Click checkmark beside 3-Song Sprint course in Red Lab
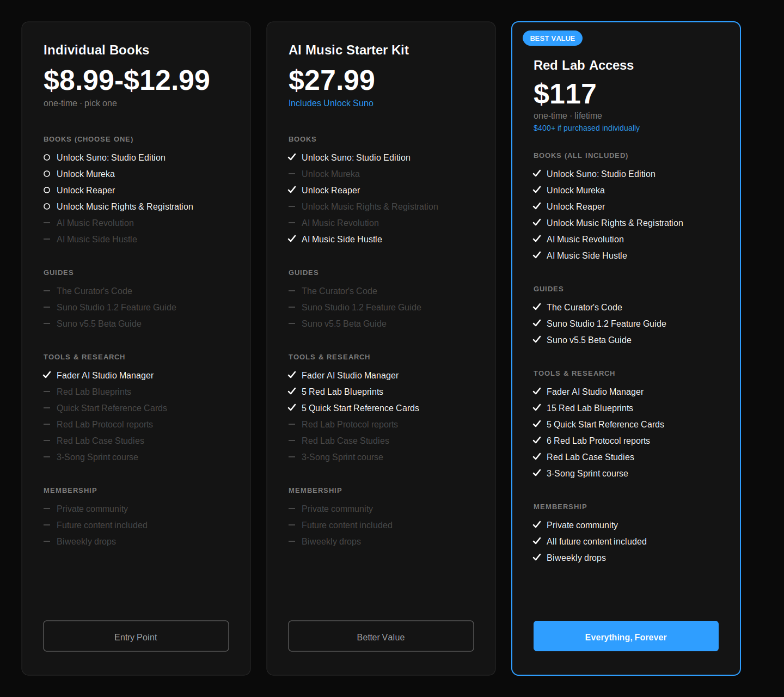Image resolution: width=784 pixels, height=697 pixels. tap(537, 473)
